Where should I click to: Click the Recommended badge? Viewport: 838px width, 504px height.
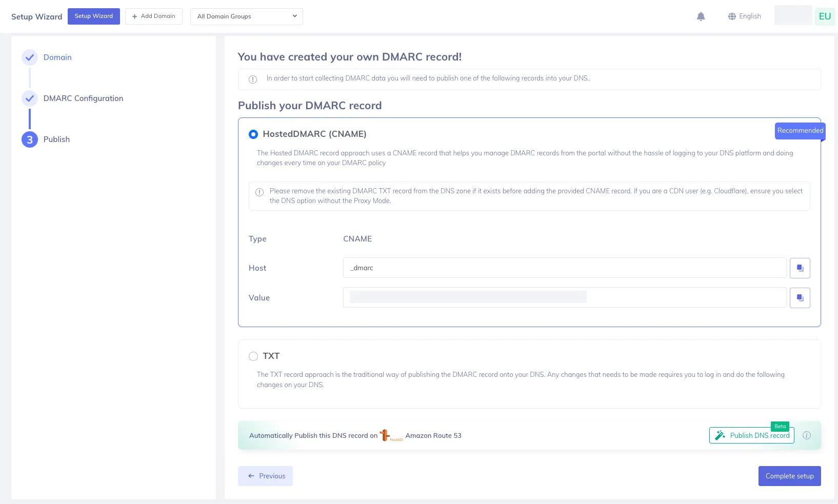pos(800,131)
